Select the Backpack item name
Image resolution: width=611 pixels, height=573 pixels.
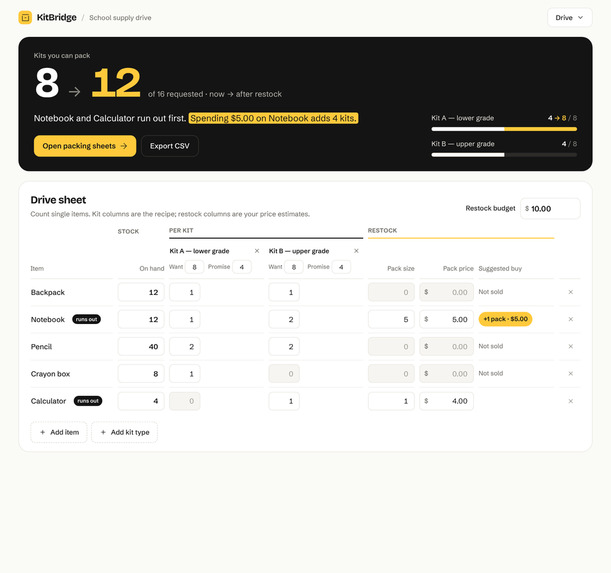48,292
